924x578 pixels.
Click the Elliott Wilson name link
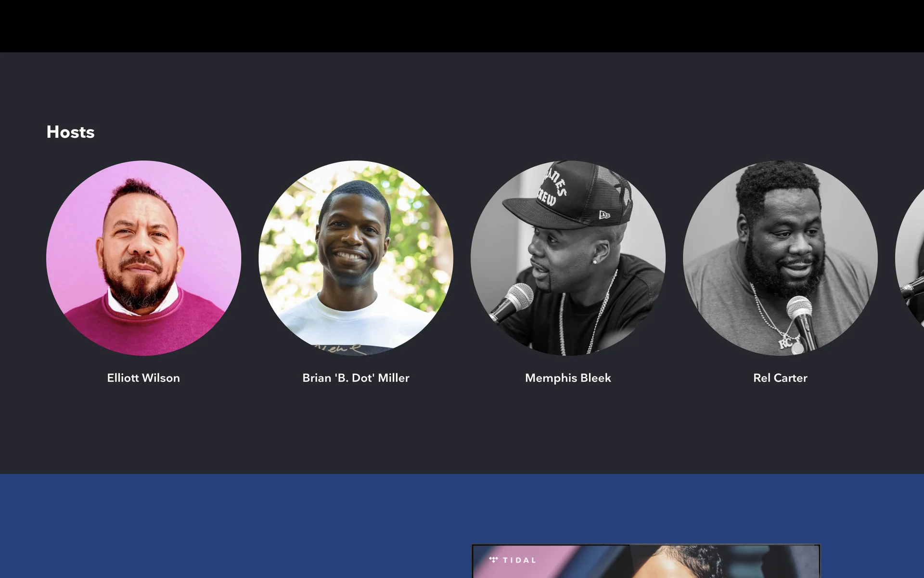[143, 378]
